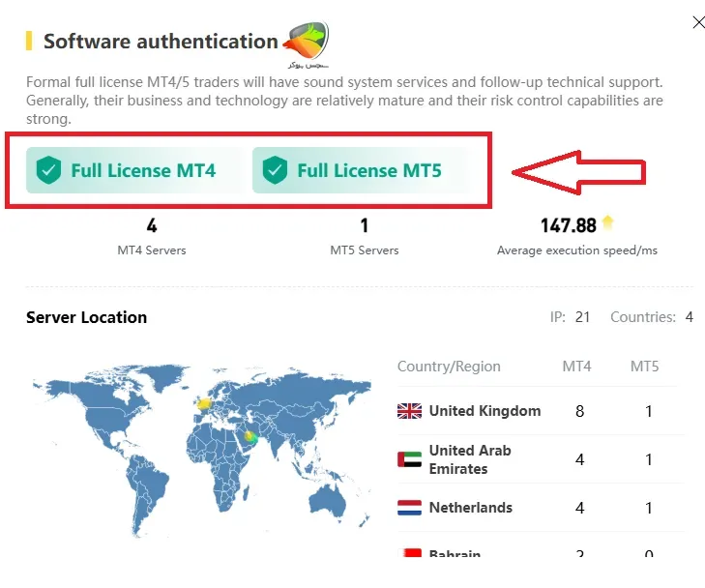Click the fox logo near the title
This screenshot has width=705, height=588.
pos(307,44)
